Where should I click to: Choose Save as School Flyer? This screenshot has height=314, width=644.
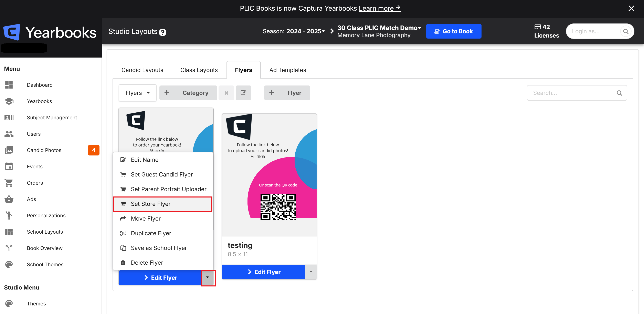coord(163,248)
